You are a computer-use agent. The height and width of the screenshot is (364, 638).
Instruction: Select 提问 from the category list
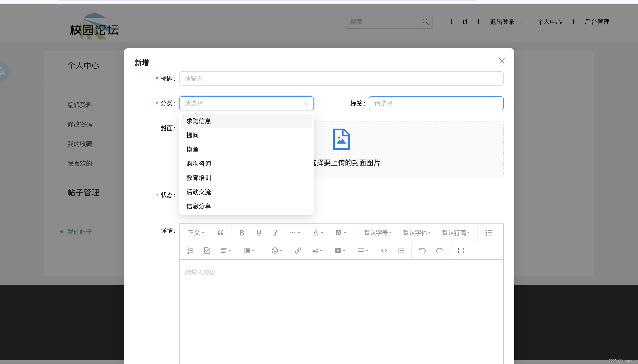coord(192,135)
